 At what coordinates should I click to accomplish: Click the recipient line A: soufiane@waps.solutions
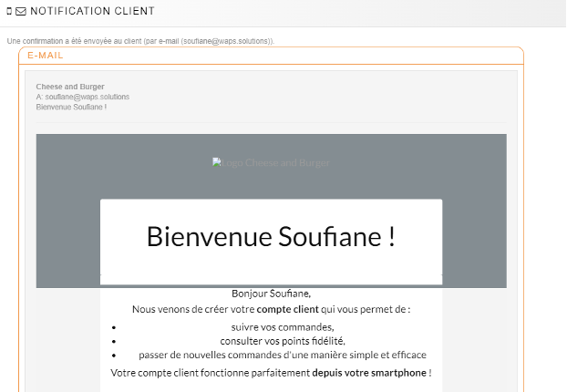pyautogui.click(x=82, y=97)
